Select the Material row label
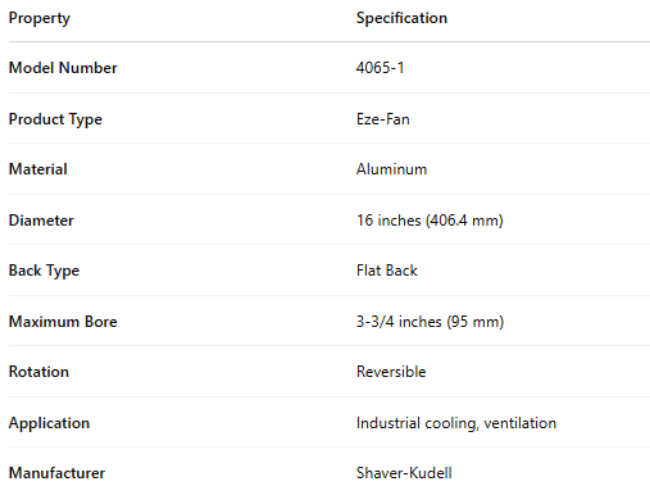650x500 pixels. click(38, 169)
